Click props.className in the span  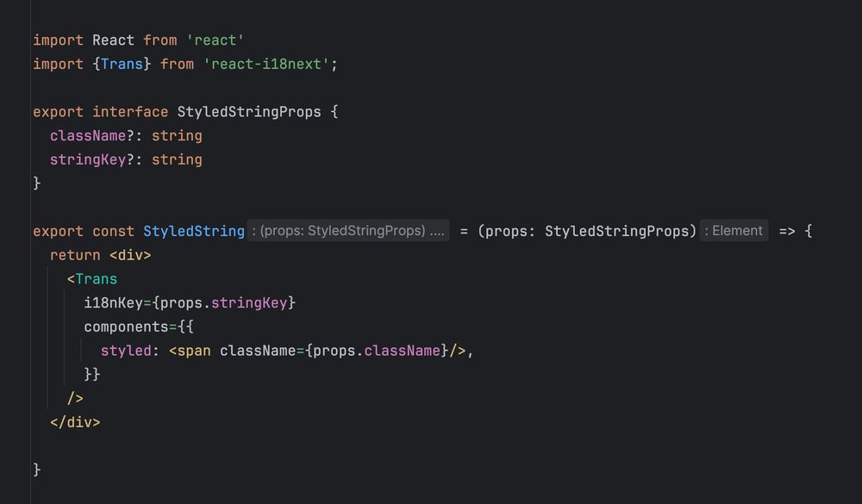click(x=377, y=351)
